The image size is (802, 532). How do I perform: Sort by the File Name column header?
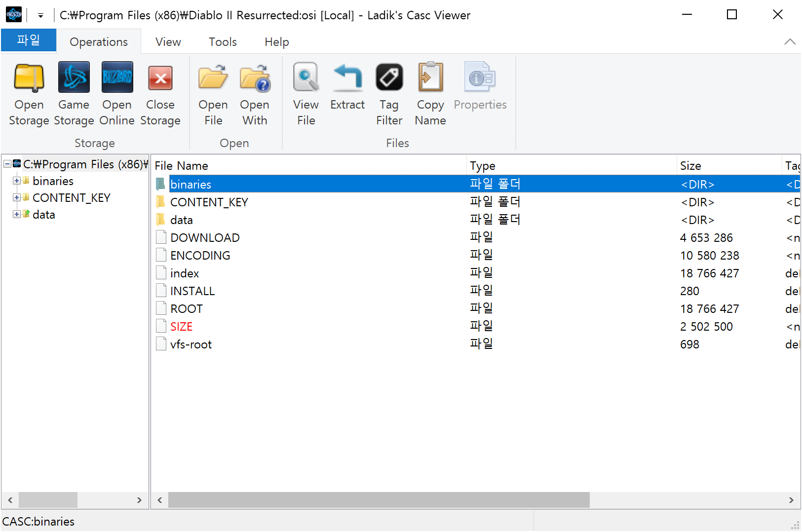[309, 166]
